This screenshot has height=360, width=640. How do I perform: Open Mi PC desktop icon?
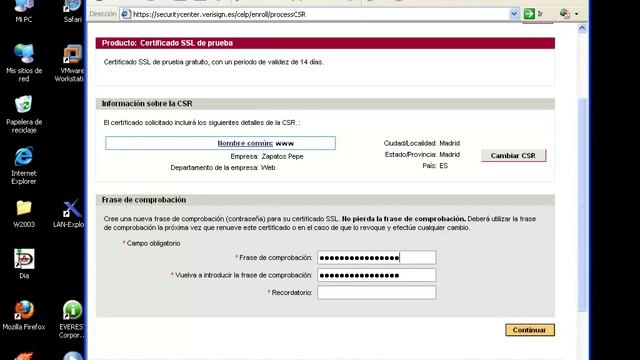tap(24, 11)
